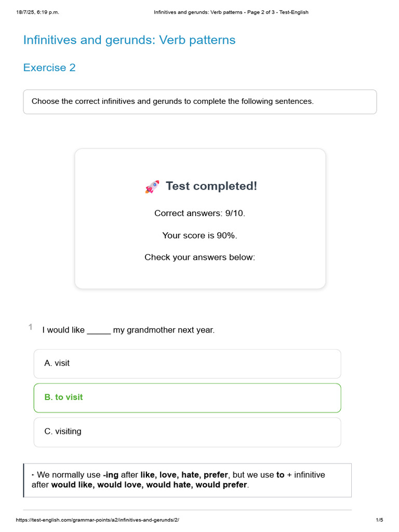Image resolution: width=399 pixels, height=532 pixels.
Task: Click the test-english.com URL in the footer
Action: tap(98, 520)
